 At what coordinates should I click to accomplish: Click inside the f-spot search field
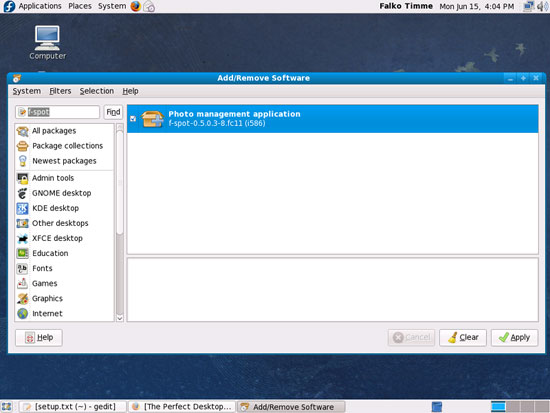pyautogui.click(x=58, y=112)
